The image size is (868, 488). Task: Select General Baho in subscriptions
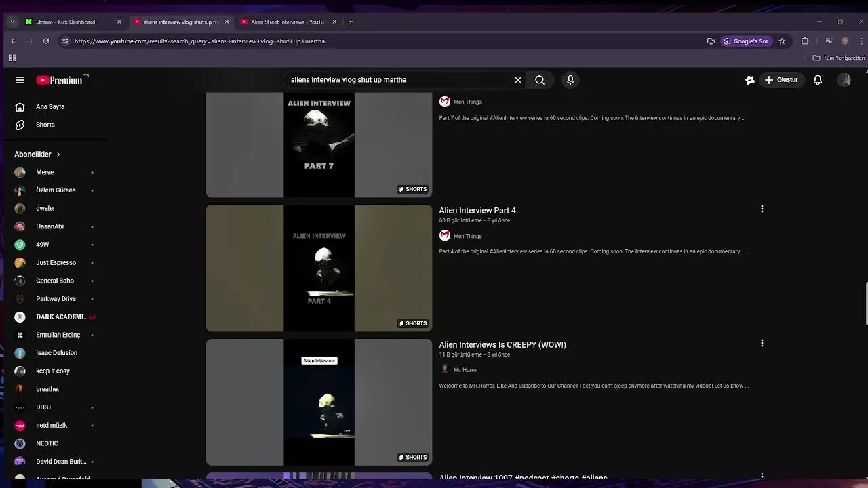click(x=56, y=281)
